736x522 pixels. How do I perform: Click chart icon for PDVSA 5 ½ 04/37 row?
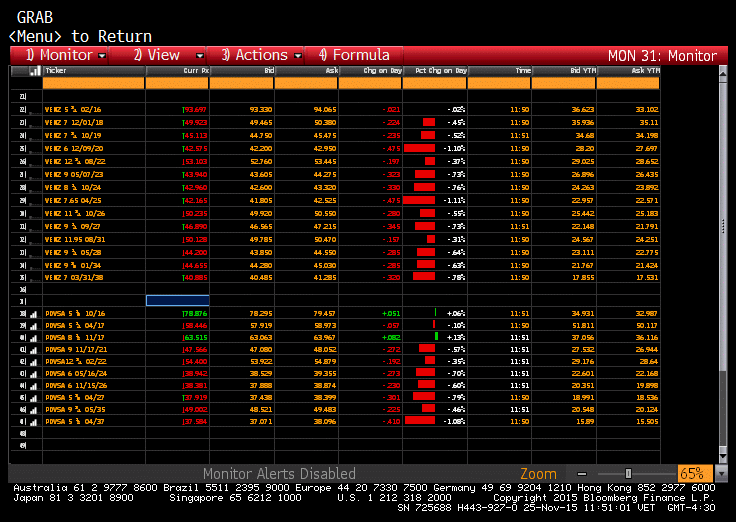coord(33,422)
